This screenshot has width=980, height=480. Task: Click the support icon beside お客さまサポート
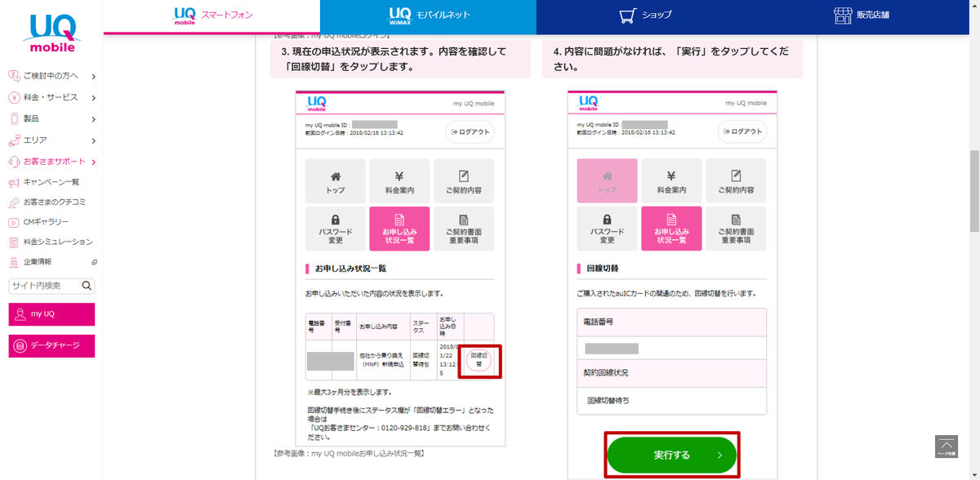(x=14, y=162)
